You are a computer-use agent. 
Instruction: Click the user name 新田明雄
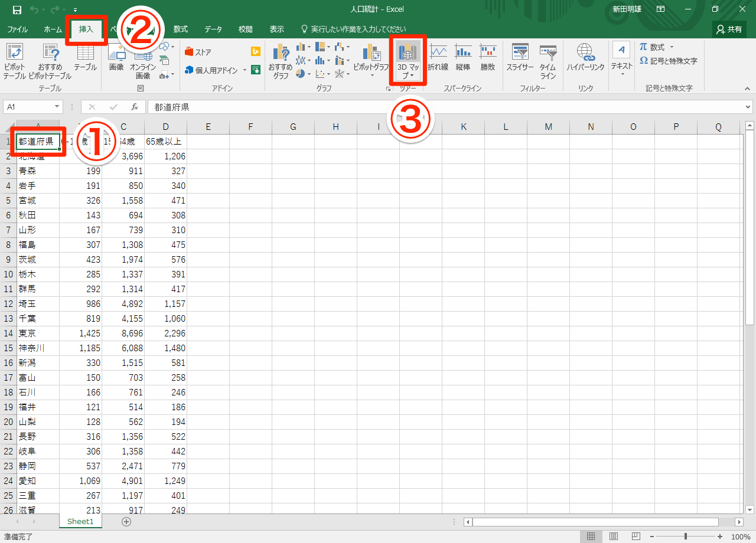[627, 9]
